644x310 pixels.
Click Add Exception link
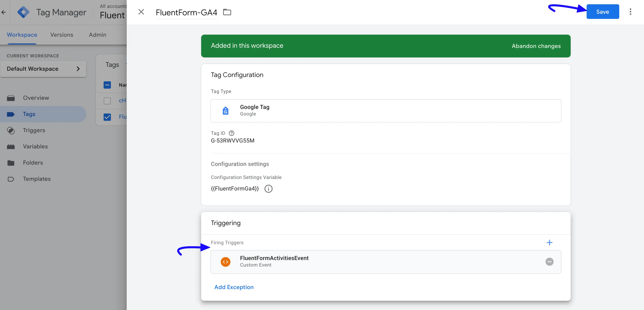point(234,287)
